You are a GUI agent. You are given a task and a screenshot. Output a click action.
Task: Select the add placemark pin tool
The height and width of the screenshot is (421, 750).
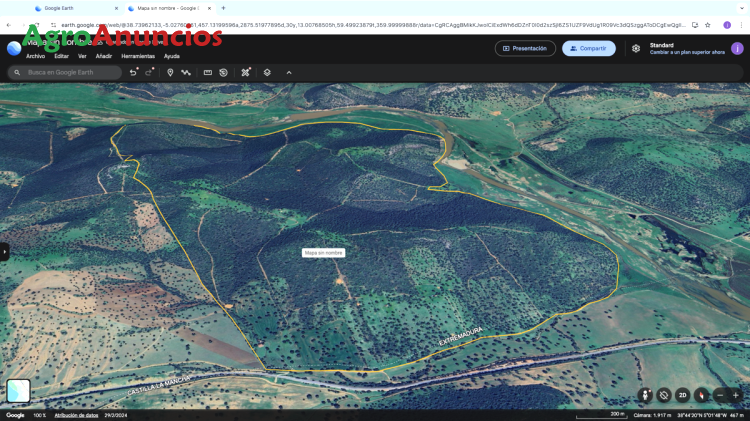click(x=170, y=72)
